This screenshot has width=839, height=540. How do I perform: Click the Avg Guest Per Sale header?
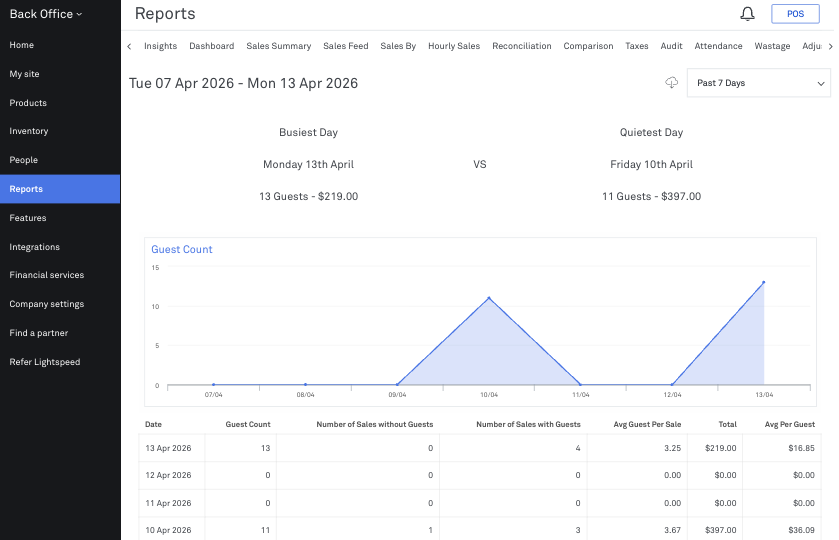[647, 424]
